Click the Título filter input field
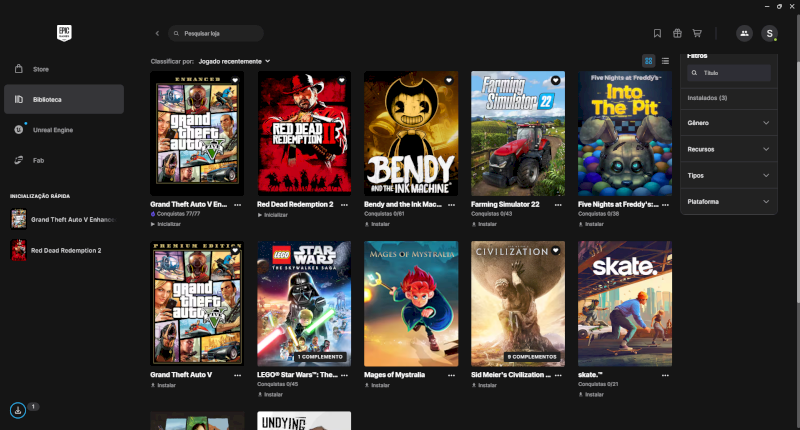Image resolution: width=800 pixels, height=430 pixels. (729, 73)
